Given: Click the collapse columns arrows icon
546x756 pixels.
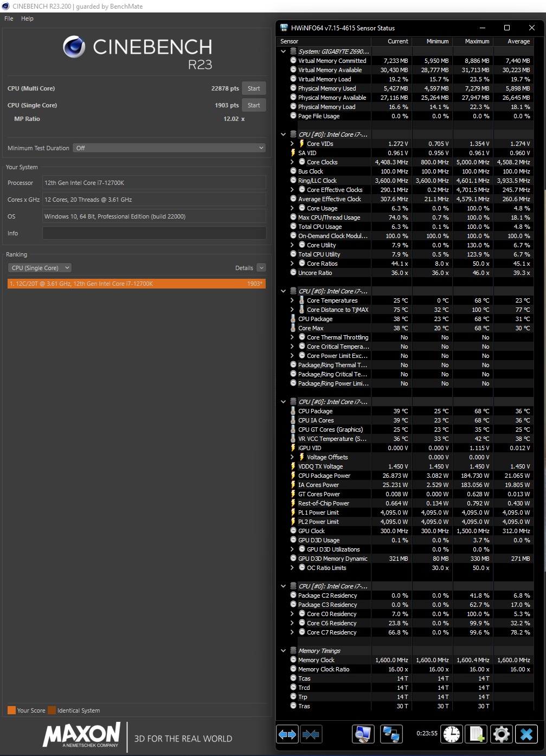Looking at the screenshot, I should [311, 734].
